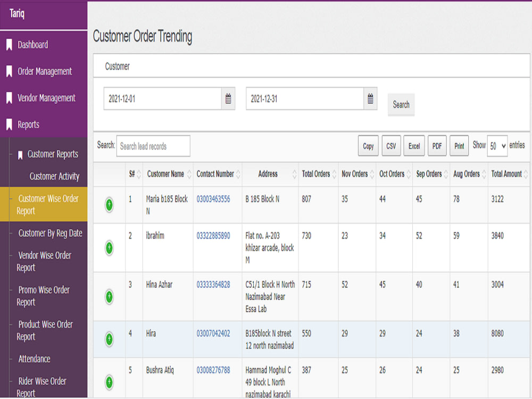Open Promo Wise Order Report
The height and width of the screenshot is (399, 532).
[x=43, y=296]
